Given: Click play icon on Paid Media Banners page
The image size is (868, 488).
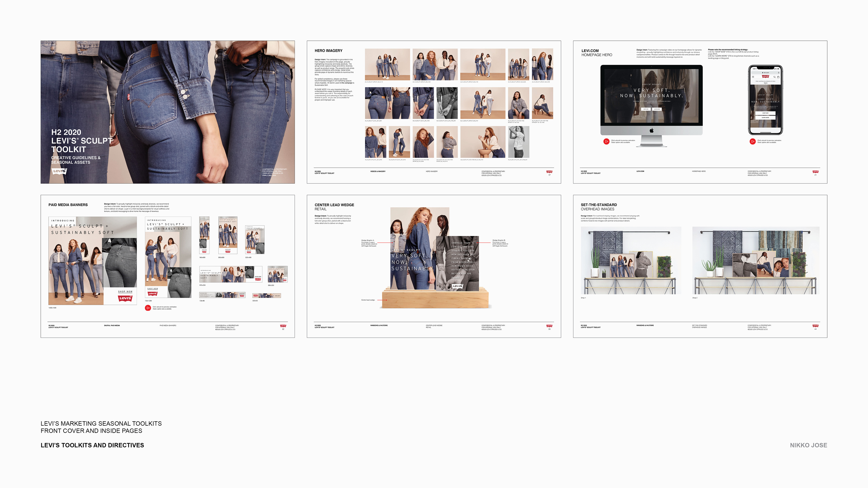Looking at the screenshot, I should [x=148, y=307].
